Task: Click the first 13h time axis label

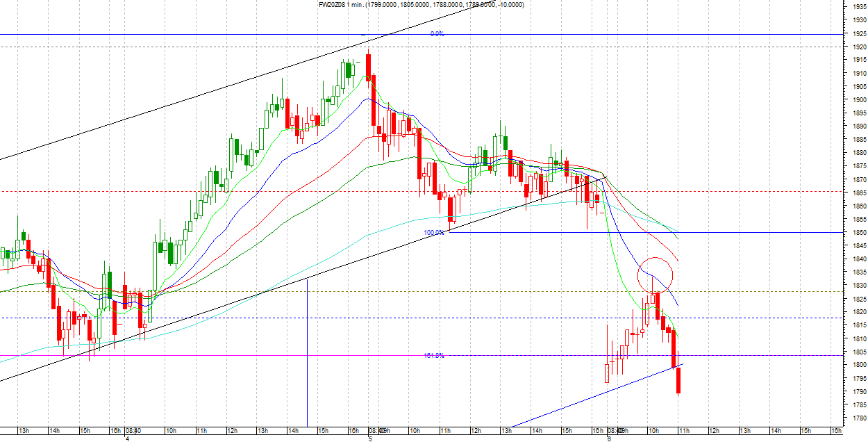Action: [x=23, y=431]
